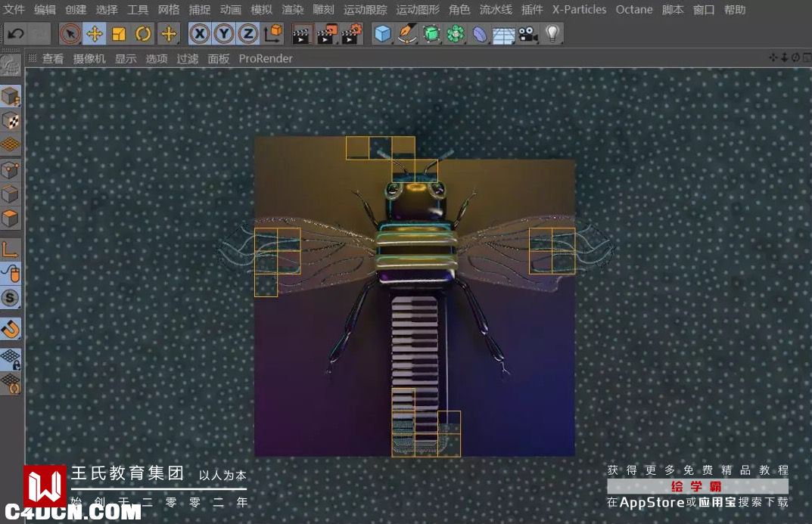
Task: Open the 运动图形 menu
Action: (x=418, y=9)
